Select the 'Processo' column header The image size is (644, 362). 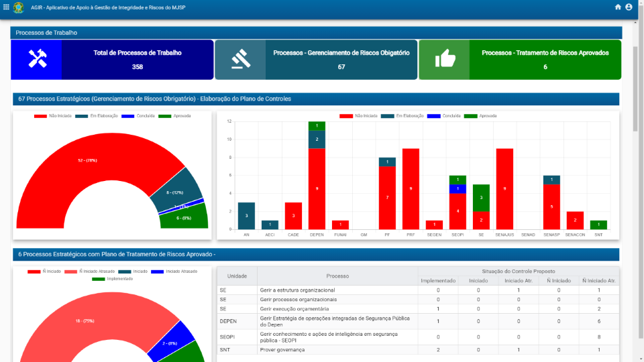tap(337, 276)
